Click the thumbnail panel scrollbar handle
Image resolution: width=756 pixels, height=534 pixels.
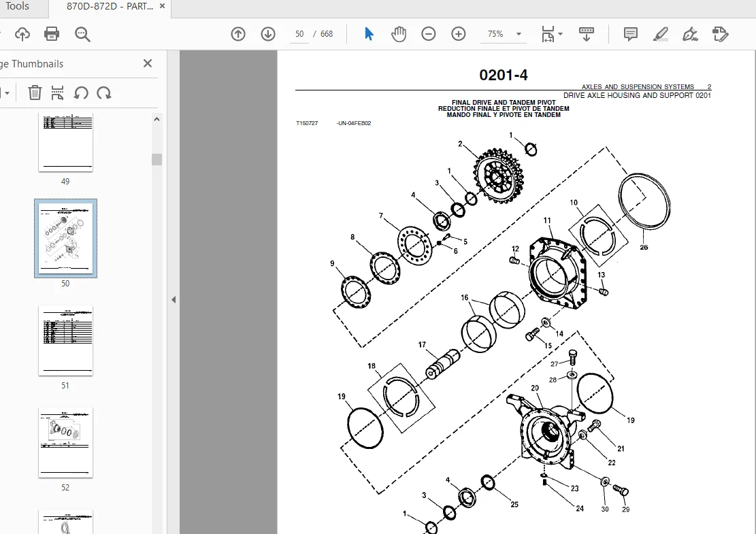(157, 160)
